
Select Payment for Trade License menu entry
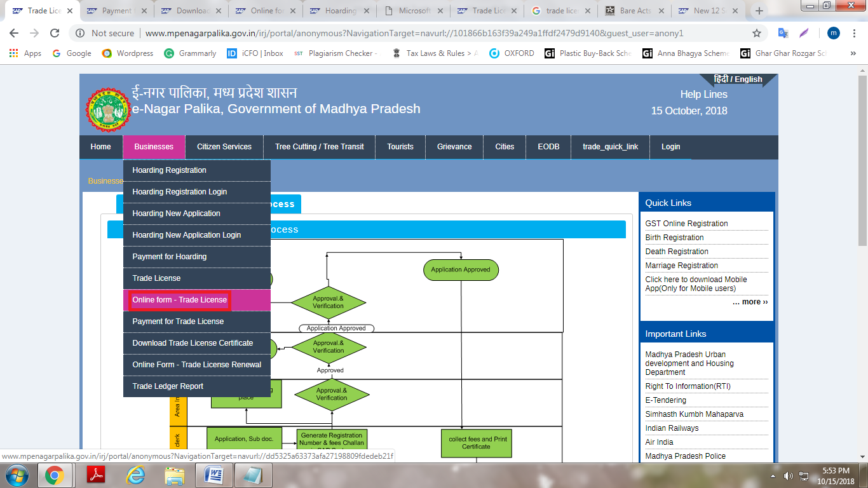pyautogui.click(x=177, y=321)
